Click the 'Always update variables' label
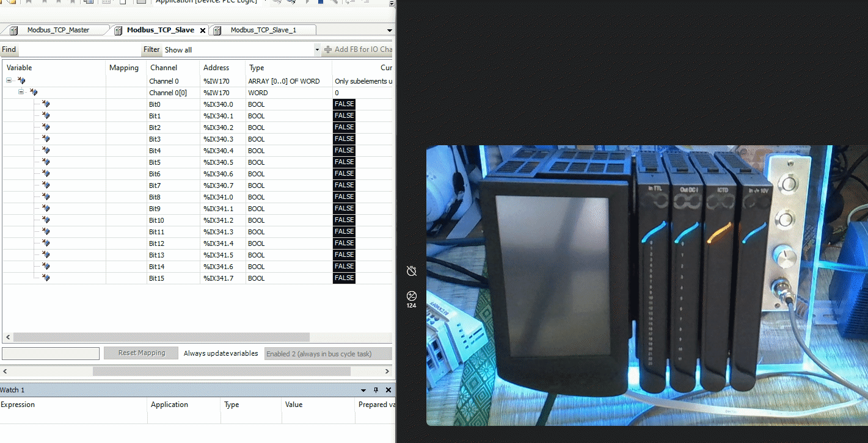The width and height of the screenshot is (868, 443). pos(221,353)
